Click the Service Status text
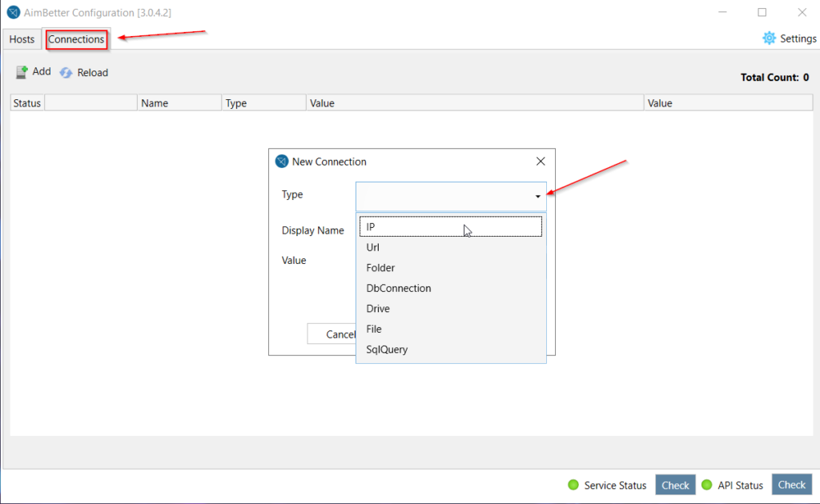This screenshot has height=504, width=820. 615,485
